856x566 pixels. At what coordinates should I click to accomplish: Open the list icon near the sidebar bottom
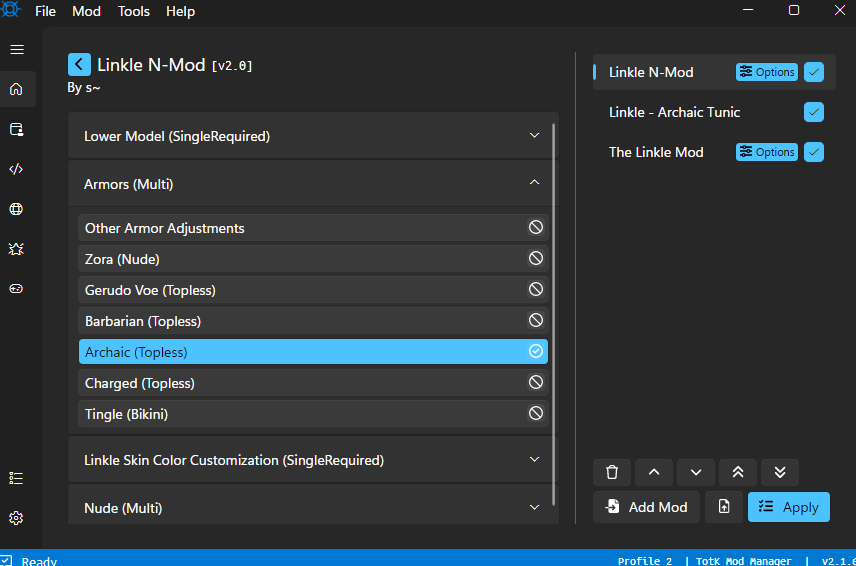(16, 479)
